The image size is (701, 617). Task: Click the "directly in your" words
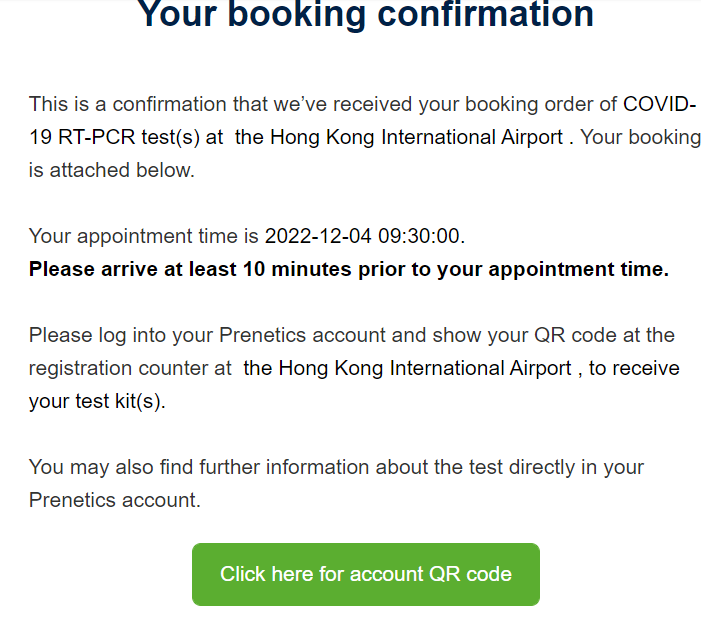pos(581,467)
